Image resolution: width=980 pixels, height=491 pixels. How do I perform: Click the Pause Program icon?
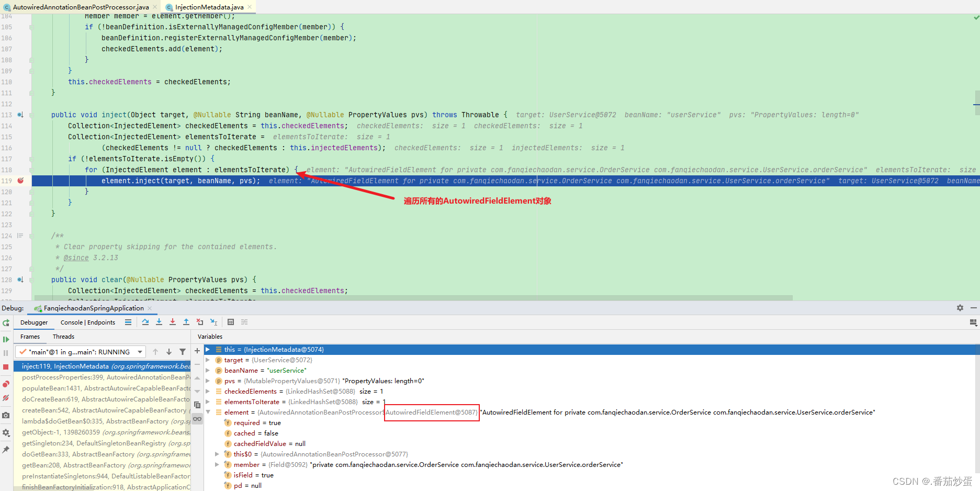tap(6, 353)
